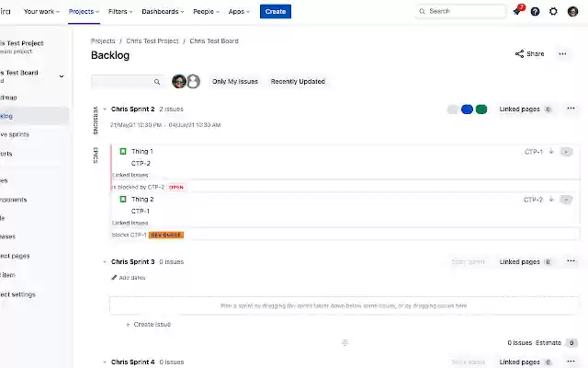This screenshot has width=588, height=368.
Task: Click the story icon of Thing 1
Action: coord(123,151)
